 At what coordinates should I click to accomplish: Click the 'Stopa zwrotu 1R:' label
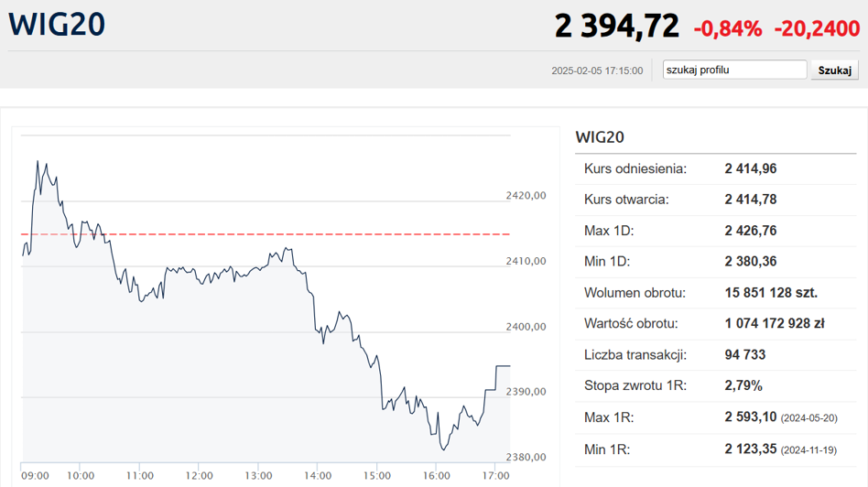tap(635, 385)
